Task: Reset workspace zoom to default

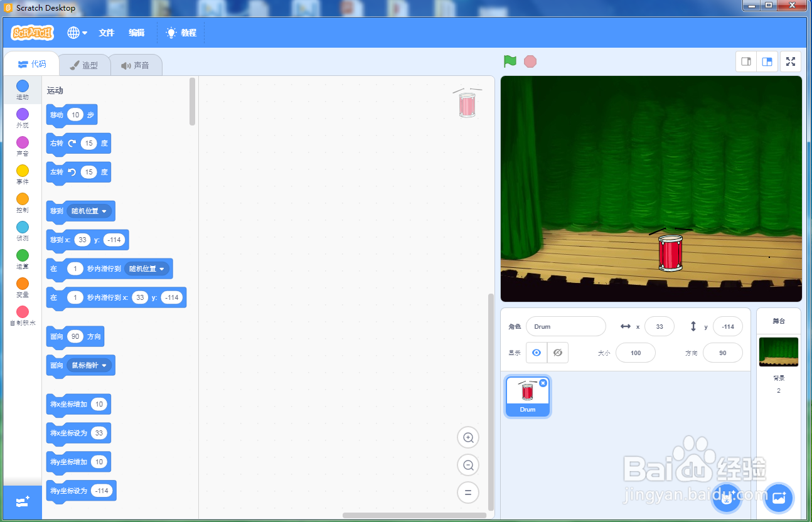Action: coord(468,493)
